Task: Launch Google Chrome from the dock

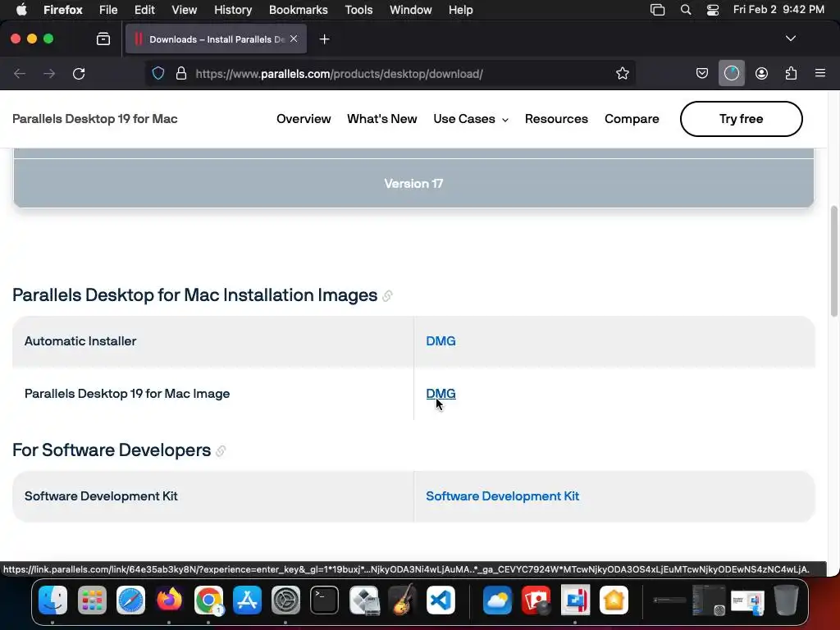Action: click(x=208, y=600)
